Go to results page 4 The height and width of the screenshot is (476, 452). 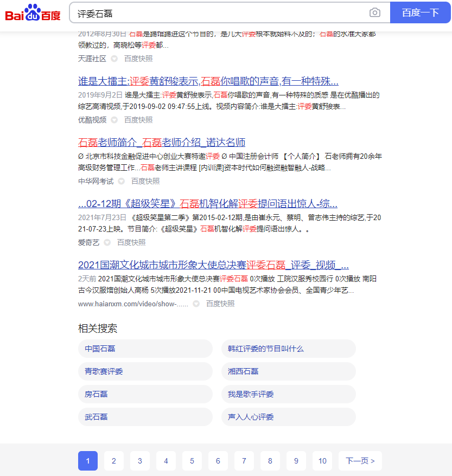(x=166, y=461)
